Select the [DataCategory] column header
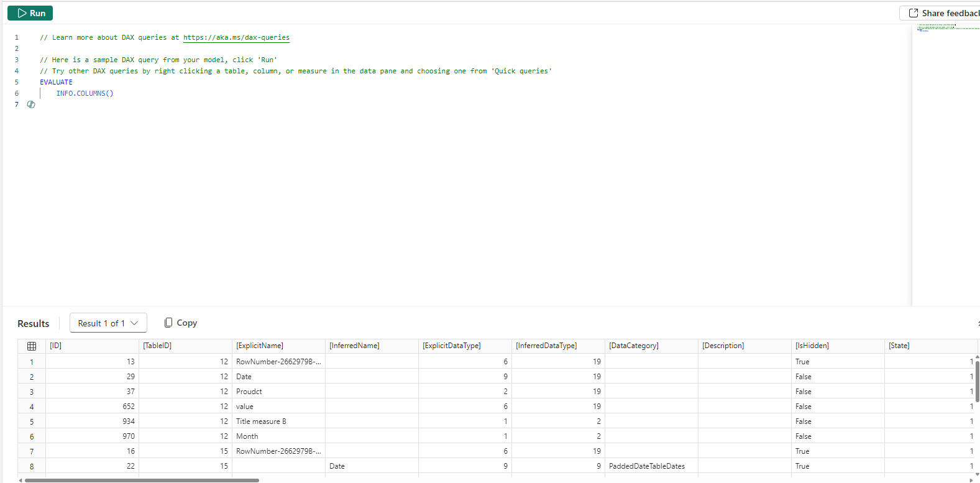This screenshot has height=483, width=980. 651,346
